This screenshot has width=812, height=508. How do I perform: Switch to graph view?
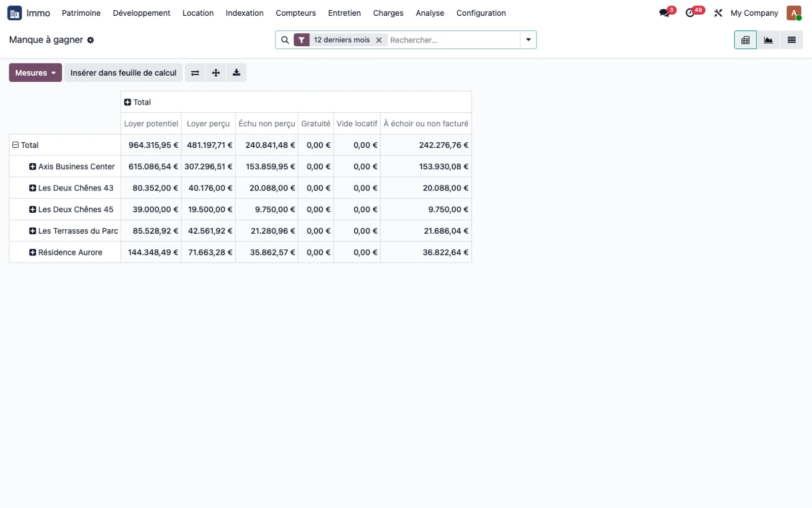(x=768, y=40)
